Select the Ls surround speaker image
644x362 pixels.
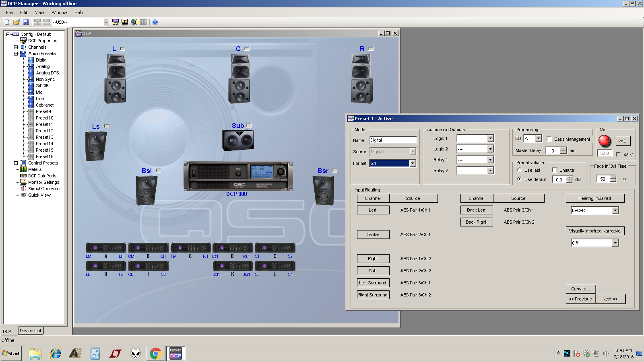pyautogui.click(x=96, y=146)
